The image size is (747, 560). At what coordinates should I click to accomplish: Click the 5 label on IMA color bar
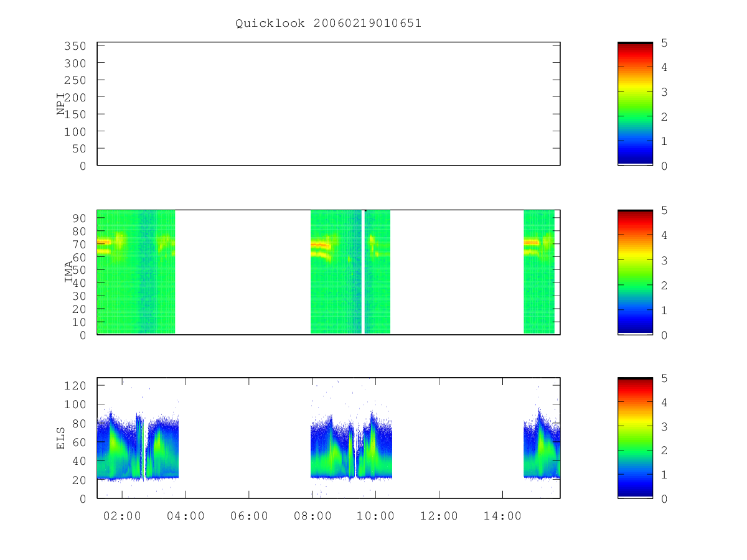click(663, 211)
